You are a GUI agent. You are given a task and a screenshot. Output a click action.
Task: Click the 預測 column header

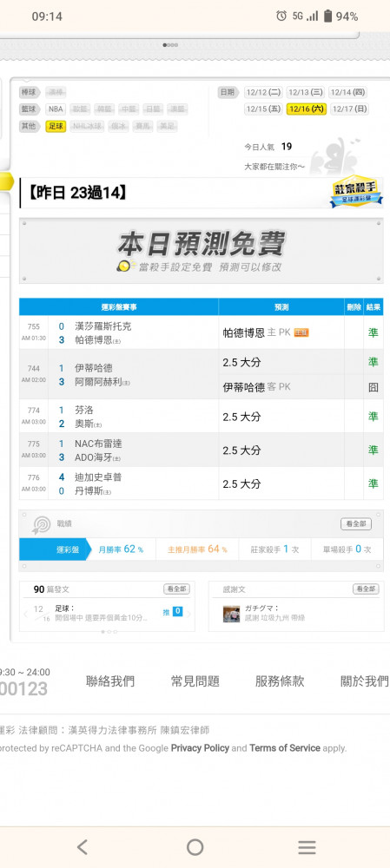point(281,307)
